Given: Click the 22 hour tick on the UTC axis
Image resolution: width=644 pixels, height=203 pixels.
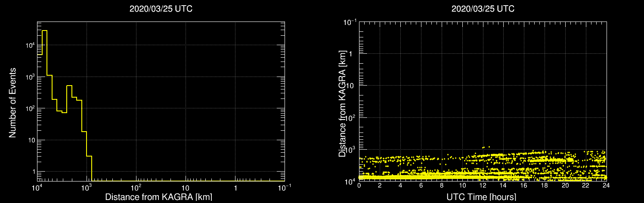Looking at the screenshot, I should (586, 186).
